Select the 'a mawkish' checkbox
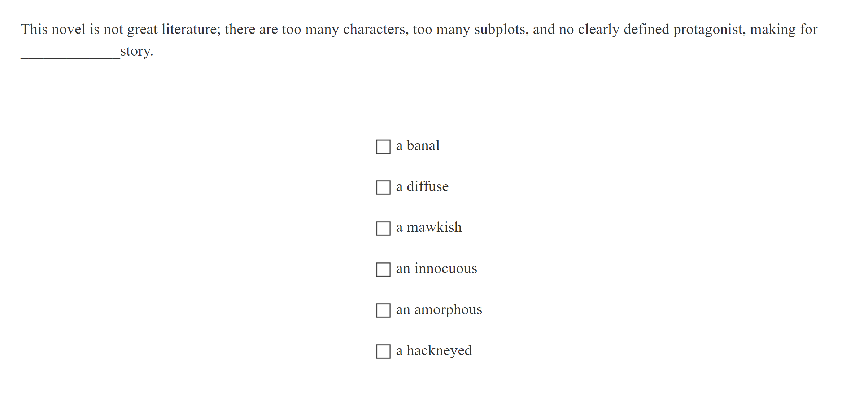The image size is (868, 406). tap(383, 229)
